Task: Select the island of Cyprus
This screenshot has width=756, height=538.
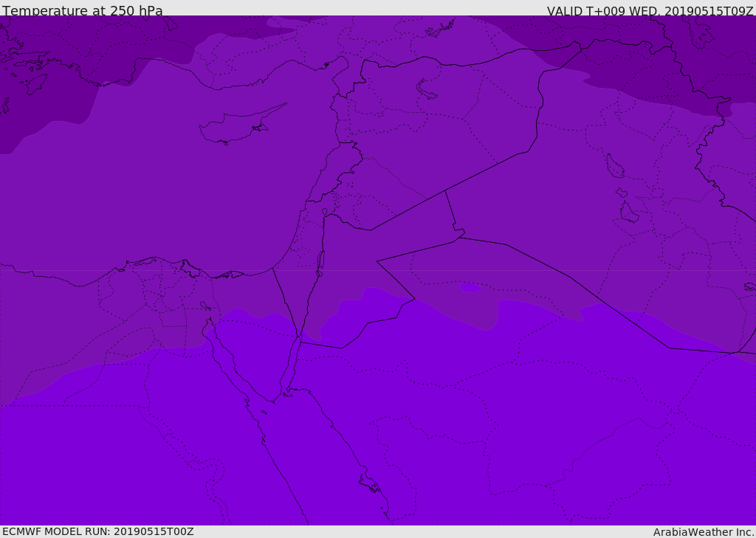Action: [x=235, y=127]
